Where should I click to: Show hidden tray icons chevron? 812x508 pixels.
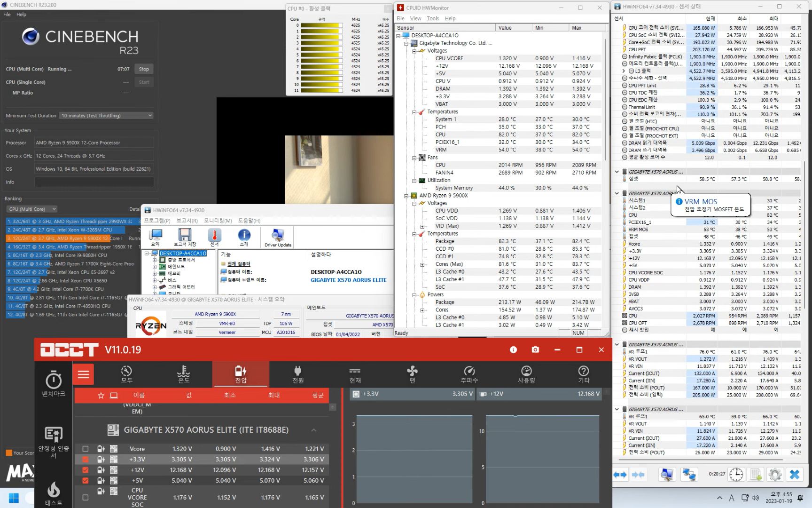point(719,498)
